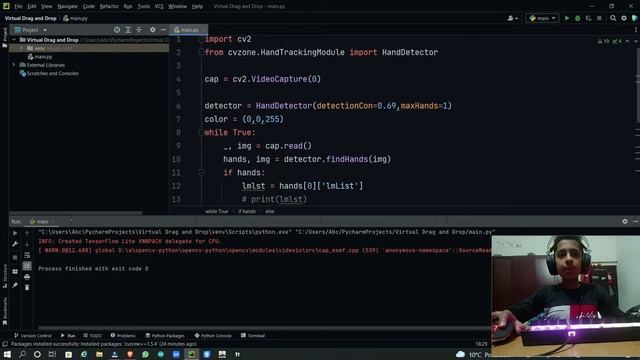Open the Problems tool window
Viewport: 640px width, 360px height.
coord(123,336)
